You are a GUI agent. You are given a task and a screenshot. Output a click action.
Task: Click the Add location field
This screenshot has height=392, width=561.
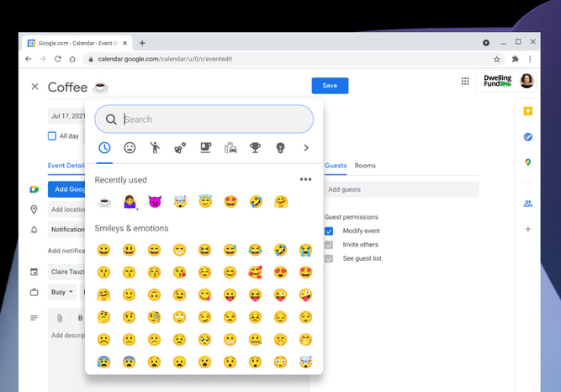pyautogui.click(x=66, y=209)
